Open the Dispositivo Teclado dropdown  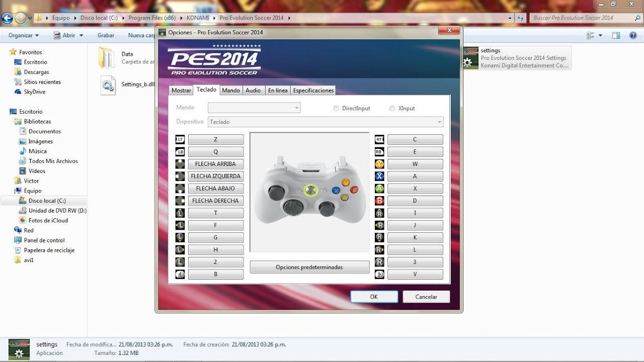pyautogui.click(x=326, y=122)
